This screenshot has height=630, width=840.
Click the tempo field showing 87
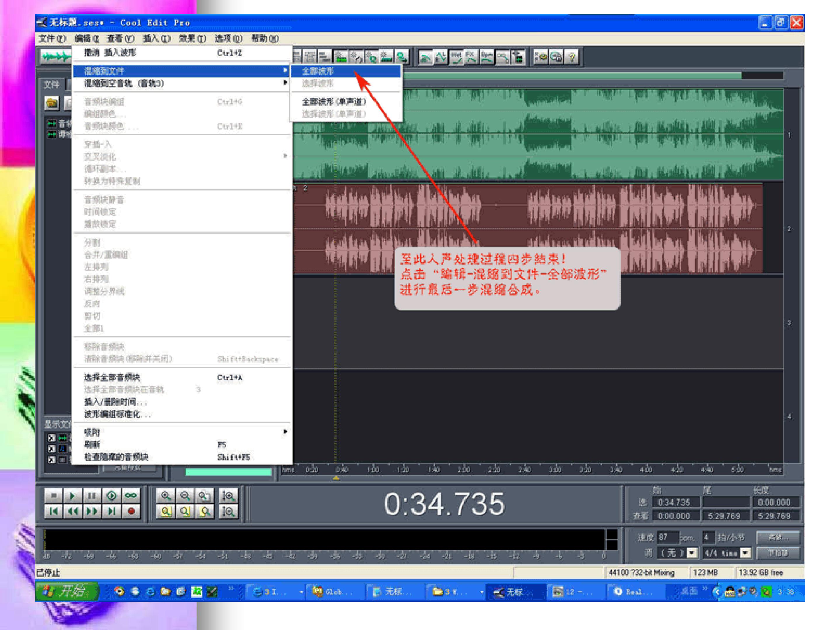668,537
